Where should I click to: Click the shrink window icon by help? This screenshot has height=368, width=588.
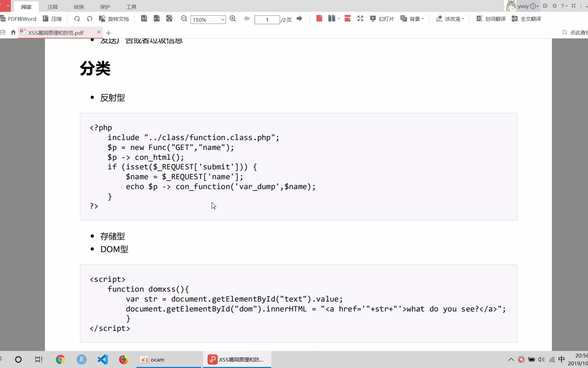[573, 6]
